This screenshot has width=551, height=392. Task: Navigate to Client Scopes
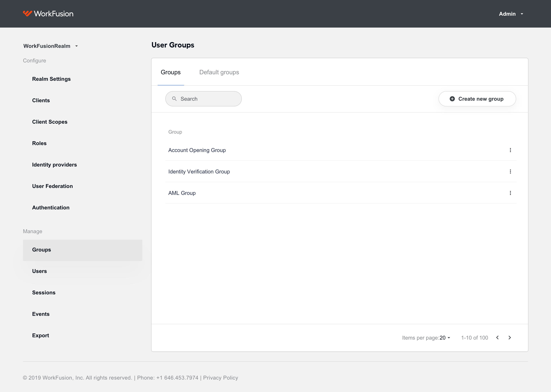[50, 122]
